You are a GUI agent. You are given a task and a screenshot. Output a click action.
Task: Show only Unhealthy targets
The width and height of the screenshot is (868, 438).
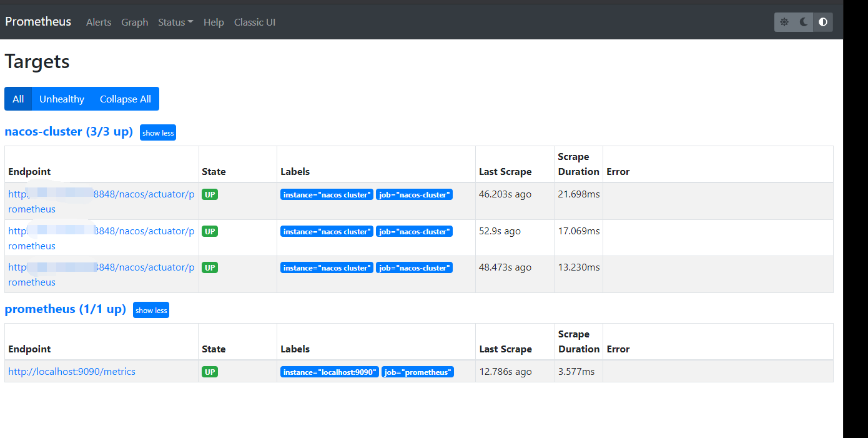[62, 99]
